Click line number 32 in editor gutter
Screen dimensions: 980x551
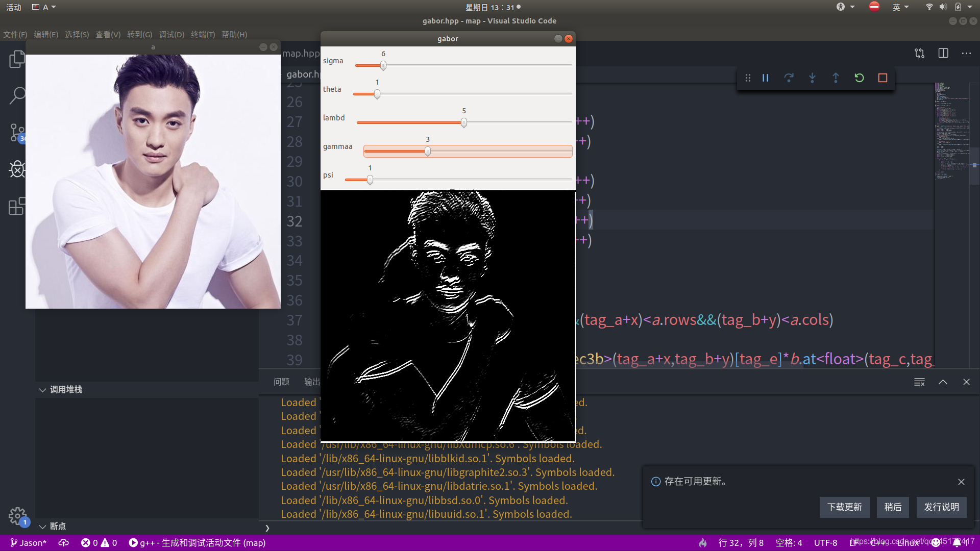pos(295,221)
